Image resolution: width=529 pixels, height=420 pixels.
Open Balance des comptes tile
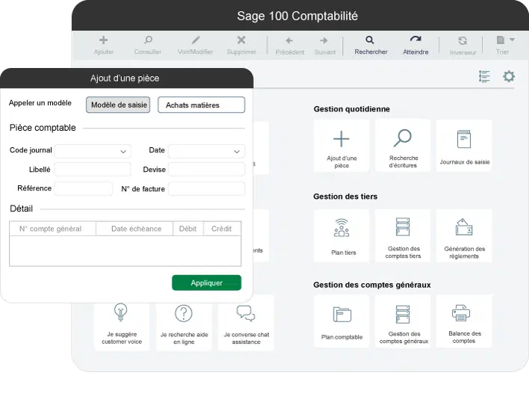point(464,321)
